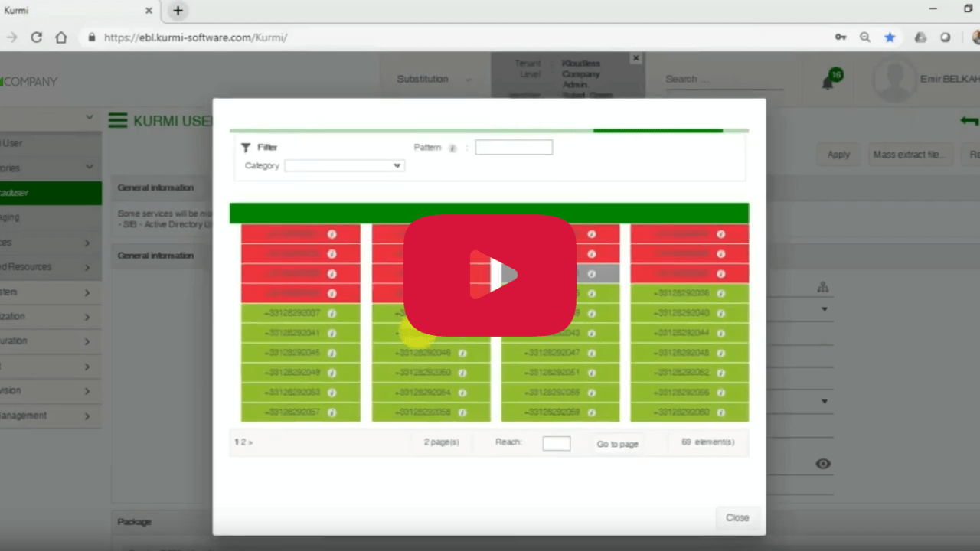980x551 pixels.
Task: Open info icon for number +33128292060
Action: (721, 412)
